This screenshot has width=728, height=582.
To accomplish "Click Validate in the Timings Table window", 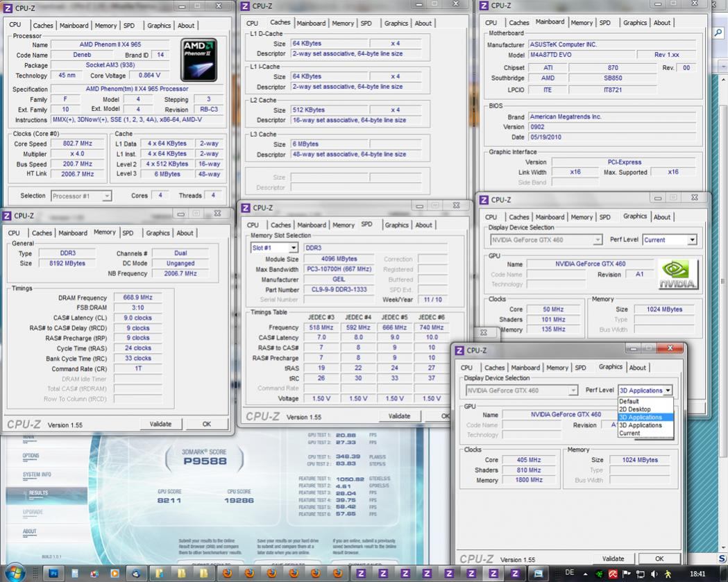I will point(399,416).
